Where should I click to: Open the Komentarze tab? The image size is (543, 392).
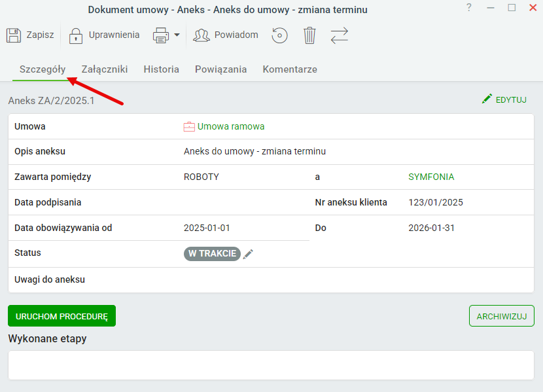point(290,69)
